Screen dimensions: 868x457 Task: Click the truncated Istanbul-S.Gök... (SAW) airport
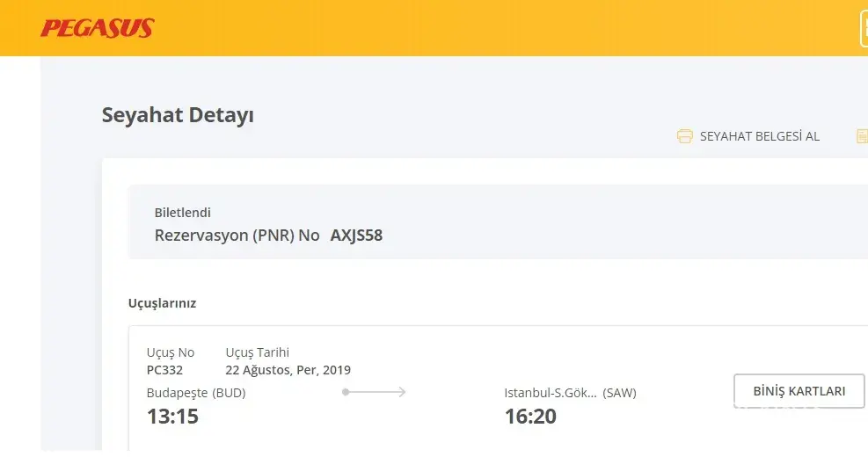coord(570,393)
